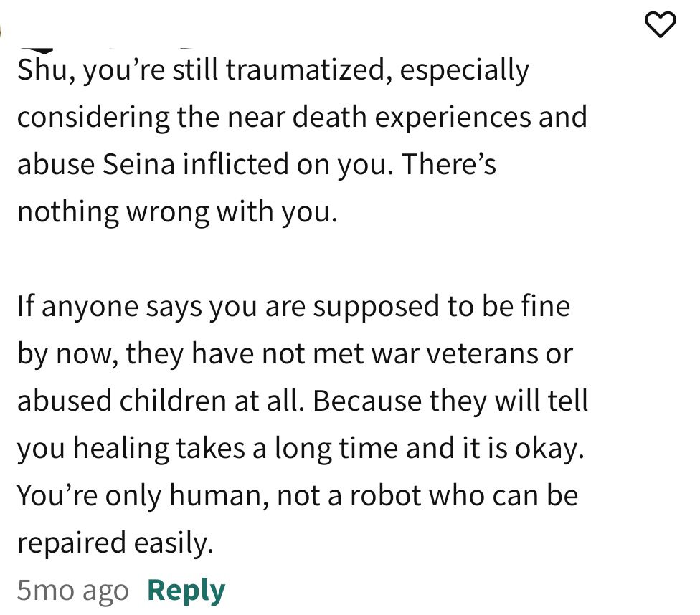
Task: Like the comment with the heart icon
Action: pos(661,25)
